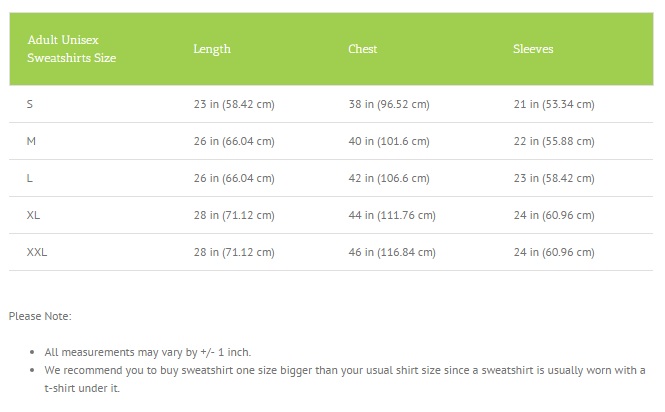Click the Chest column header
The image size is (665, 412).
coord(362,49)
